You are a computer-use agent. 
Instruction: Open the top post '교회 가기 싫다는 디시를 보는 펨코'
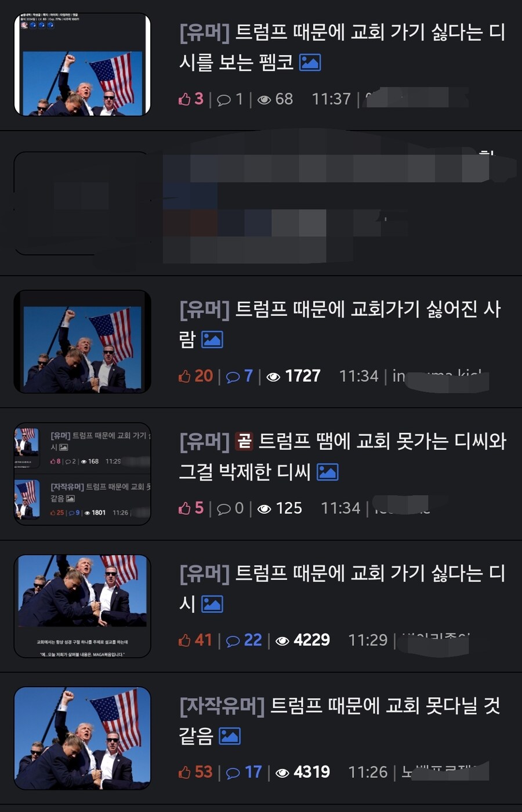tap(342, 46)
